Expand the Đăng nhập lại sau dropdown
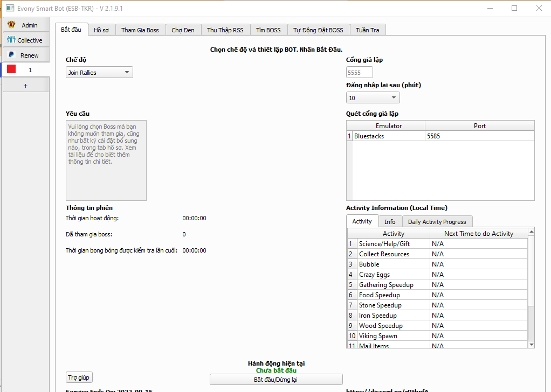Screen dimensions: 551x392 coord(373,98)
